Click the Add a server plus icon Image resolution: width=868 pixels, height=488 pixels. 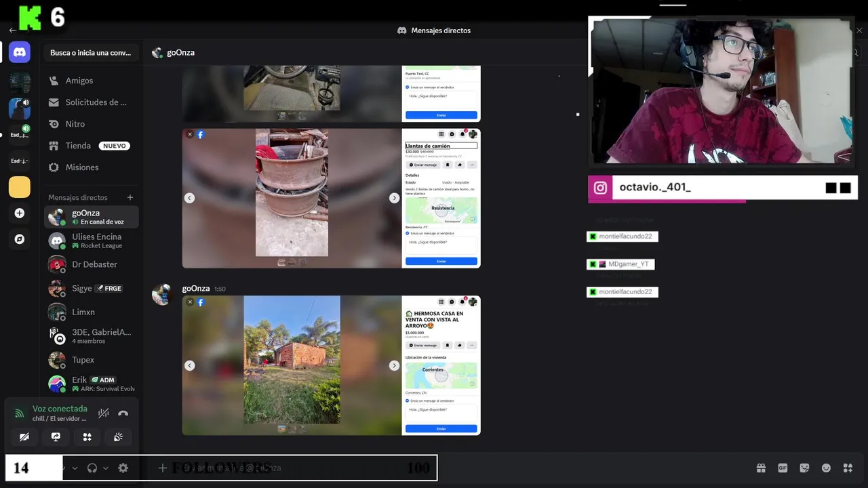pos(20,213)
